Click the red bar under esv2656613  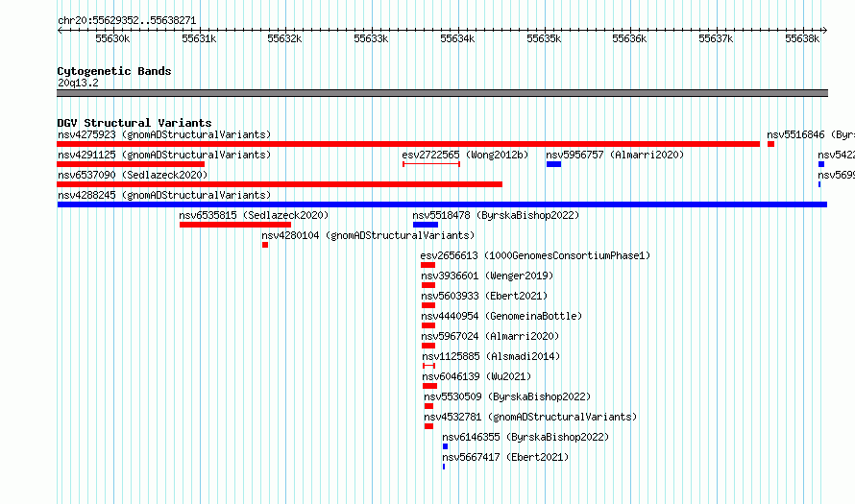point(428,265)
